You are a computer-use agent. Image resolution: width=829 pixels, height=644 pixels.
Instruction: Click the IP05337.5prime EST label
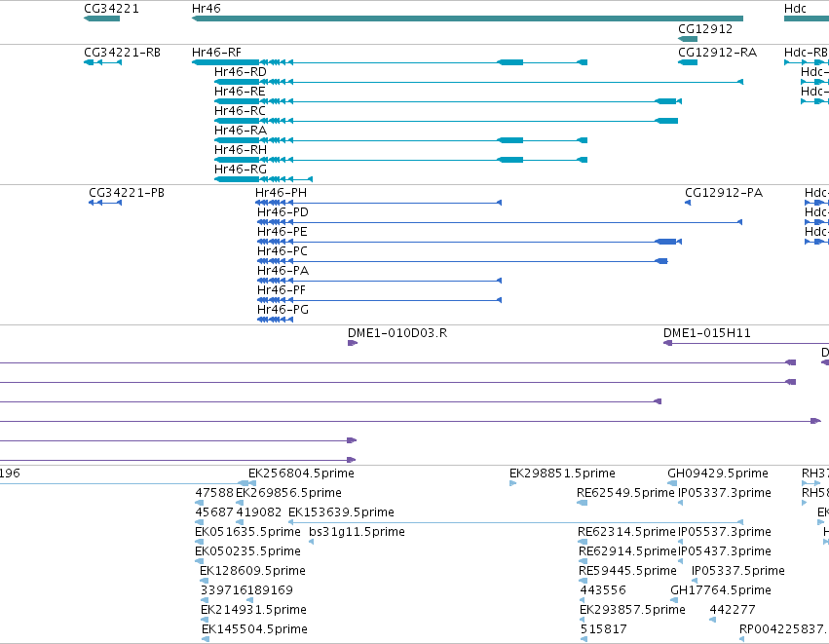coord(738,571)
